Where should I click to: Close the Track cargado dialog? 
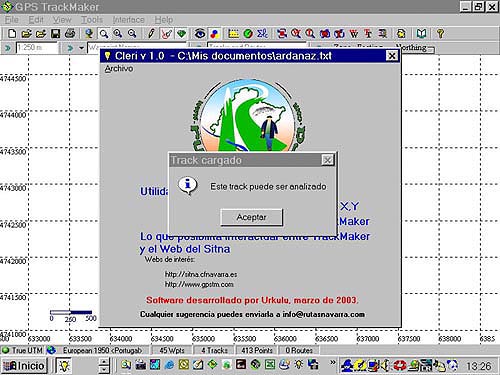tap(328, 160)
